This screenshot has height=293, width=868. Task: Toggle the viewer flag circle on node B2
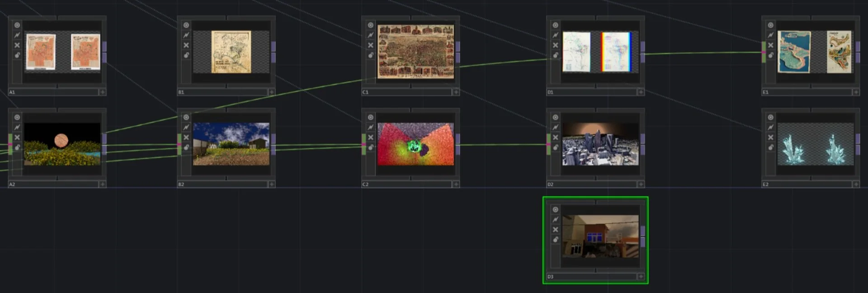186,118
